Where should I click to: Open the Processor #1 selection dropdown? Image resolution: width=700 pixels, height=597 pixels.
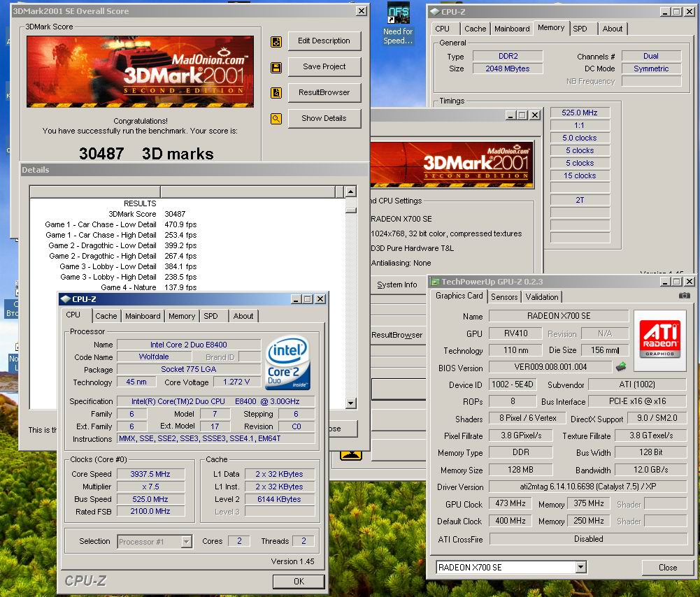(187, 542)
